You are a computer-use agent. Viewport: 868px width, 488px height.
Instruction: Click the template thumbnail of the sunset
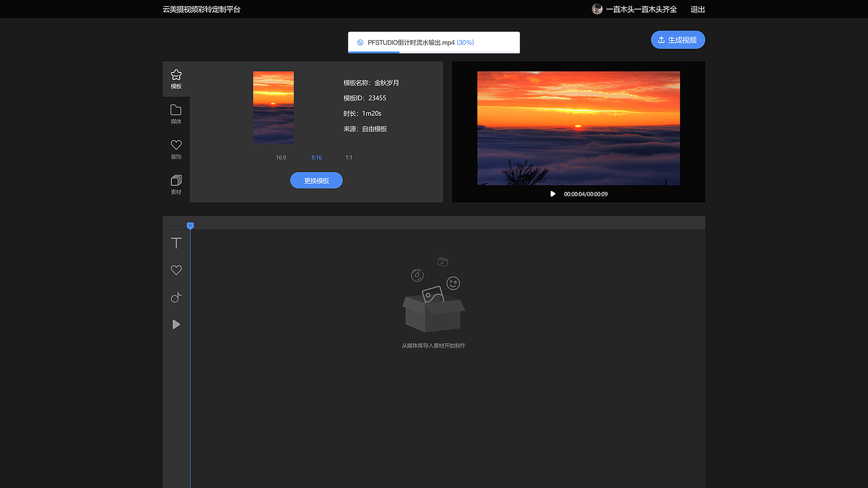click(273, 107)
